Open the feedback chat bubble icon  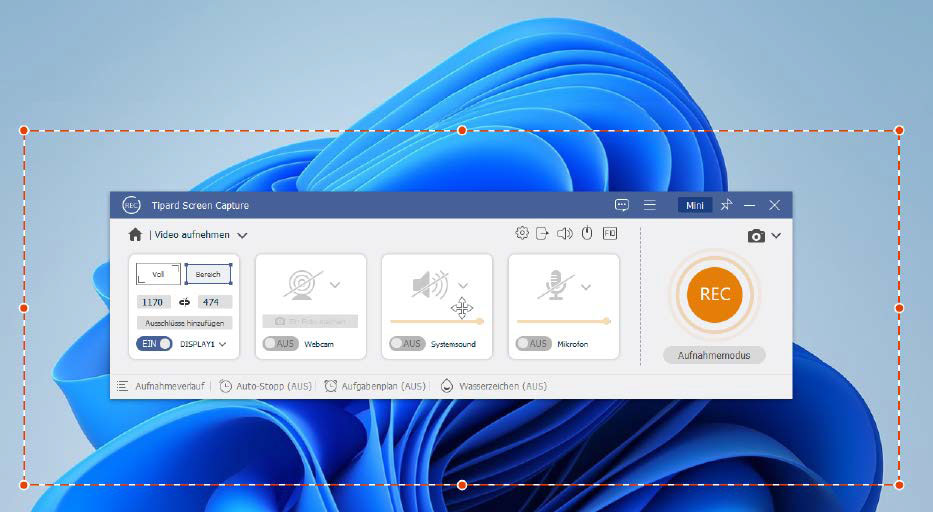(622, 205)
